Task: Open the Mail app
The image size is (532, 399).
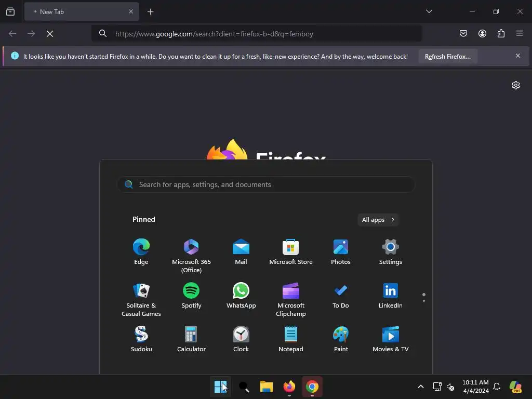Action: (x=241, y=252)
